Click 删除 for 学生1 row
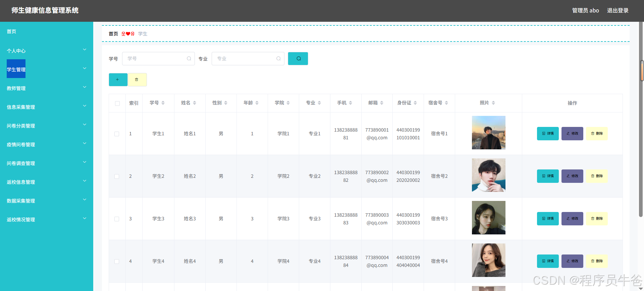This screenshot has height=291, width=644. (x=597, y=134)
